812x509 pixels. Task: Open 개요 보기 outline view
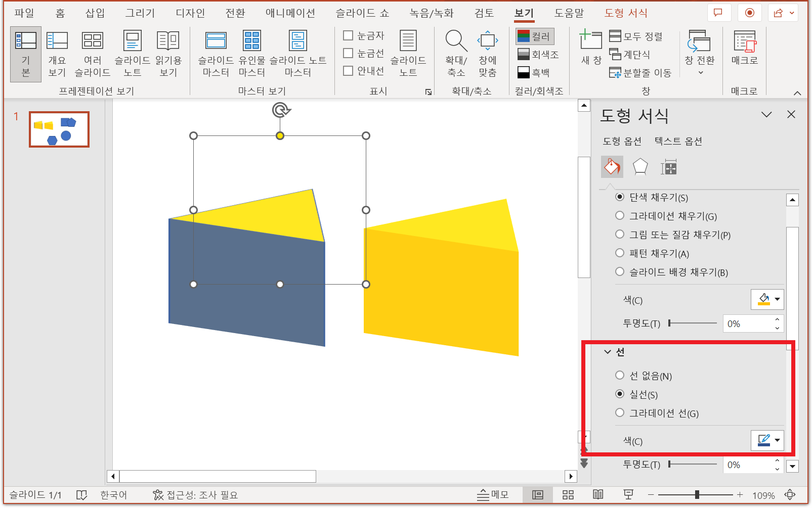pyautogui.click(x=57, y=55)
